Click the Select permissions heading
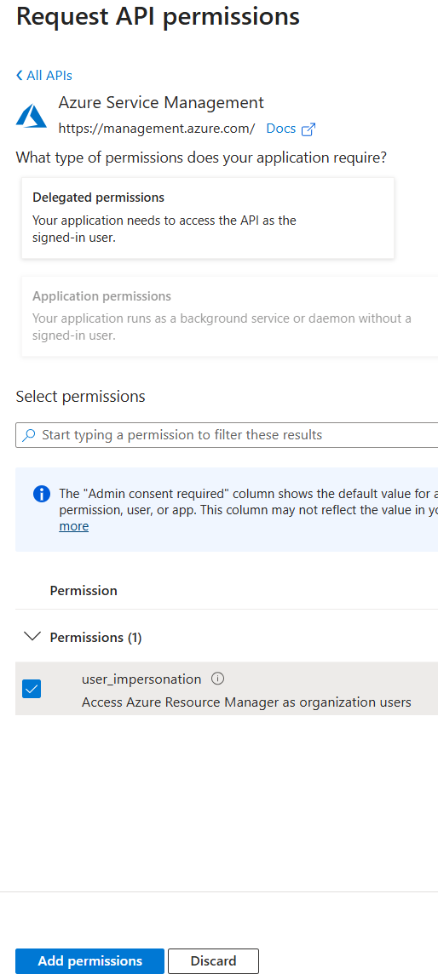 pyautogui.click(x=81, y=396)
